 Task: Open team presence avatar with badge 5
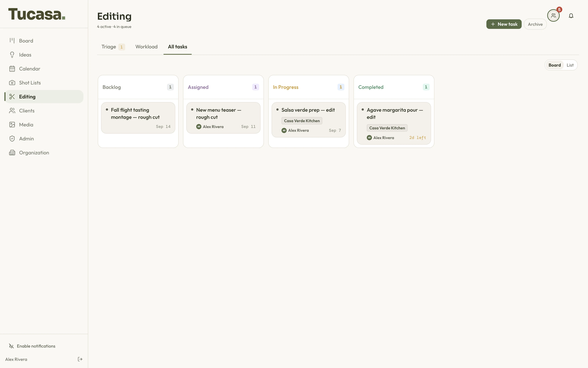[x=553, y=16]
